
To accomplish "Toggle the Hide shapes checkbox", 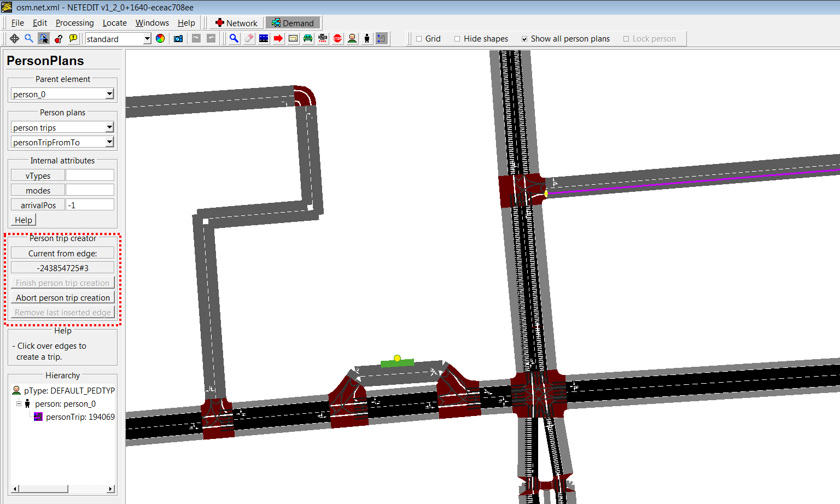I will click(x=457, y=39).
